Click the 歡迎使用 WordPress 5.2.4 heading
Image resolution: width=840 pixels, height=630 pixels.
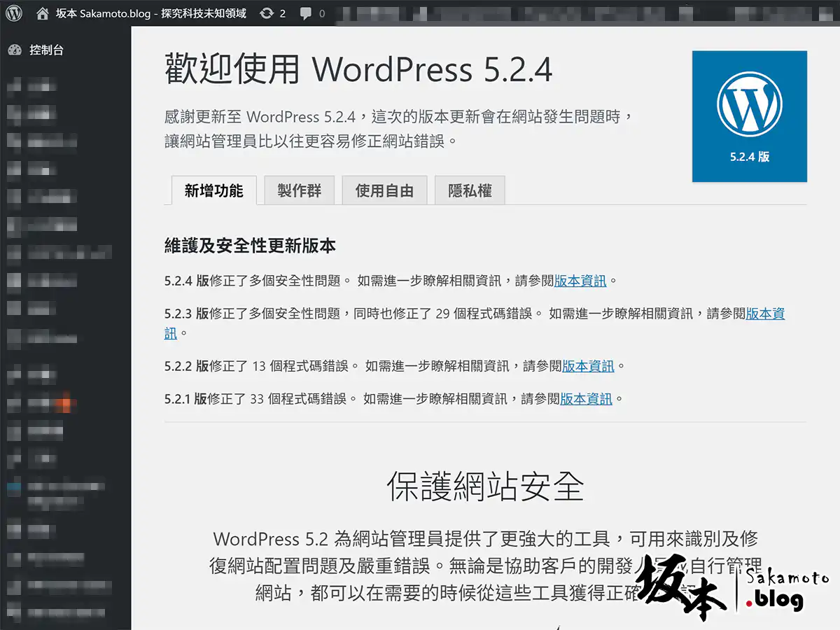358,70
